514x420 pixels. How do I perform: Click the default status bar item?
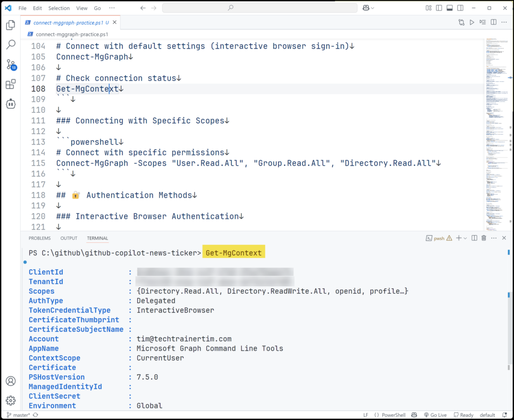(x=487, y=415)
